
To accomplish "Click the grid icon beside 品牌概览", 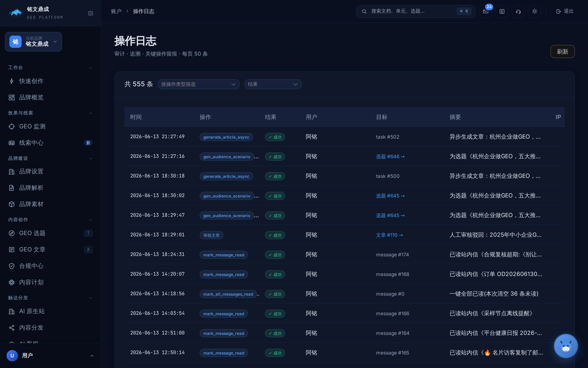I will coord(11,97).
